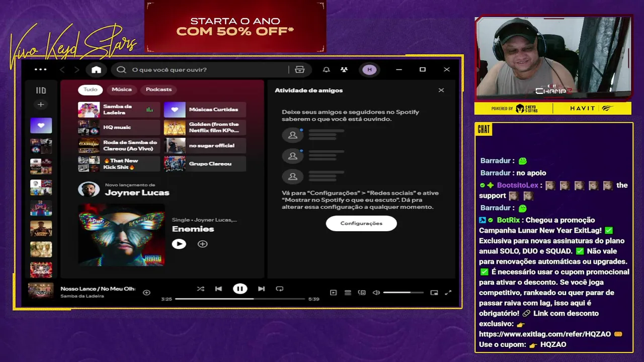The image size is (644, 362).
Task: Select the Música filter chip
Action: 122,89
